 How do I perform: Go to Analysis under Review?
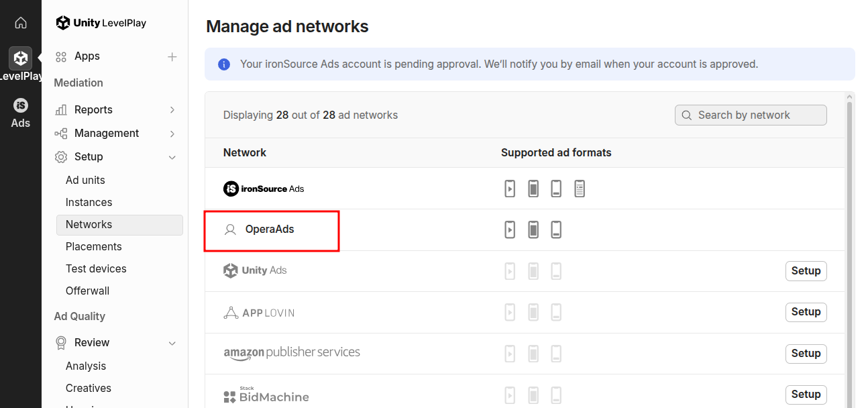tap(86, 366)
